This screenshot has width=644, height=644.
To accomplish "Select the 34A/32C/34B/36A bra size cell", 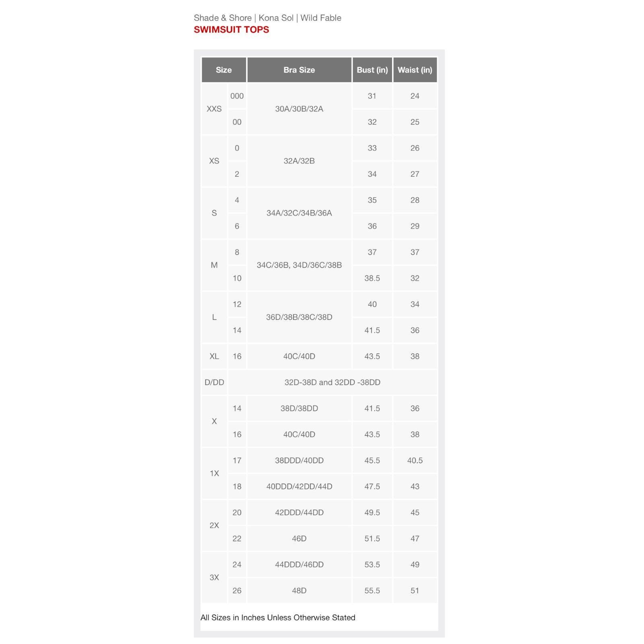I will [x=299, y=213].
